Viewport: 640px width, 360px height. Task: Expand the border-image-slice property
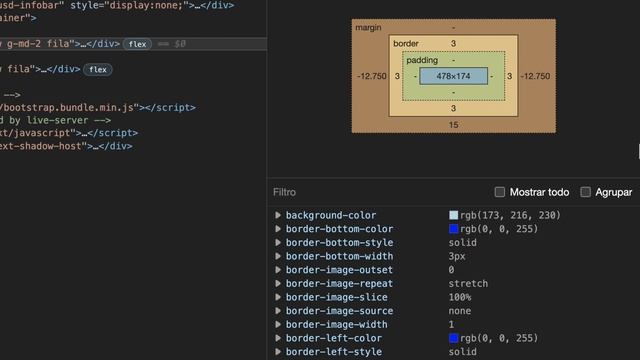(x=278, y=297)
